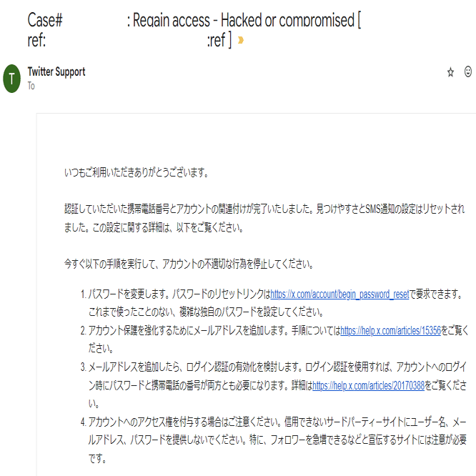Click the greeting line 'いつもご利用いただき'

coord(136,172)
